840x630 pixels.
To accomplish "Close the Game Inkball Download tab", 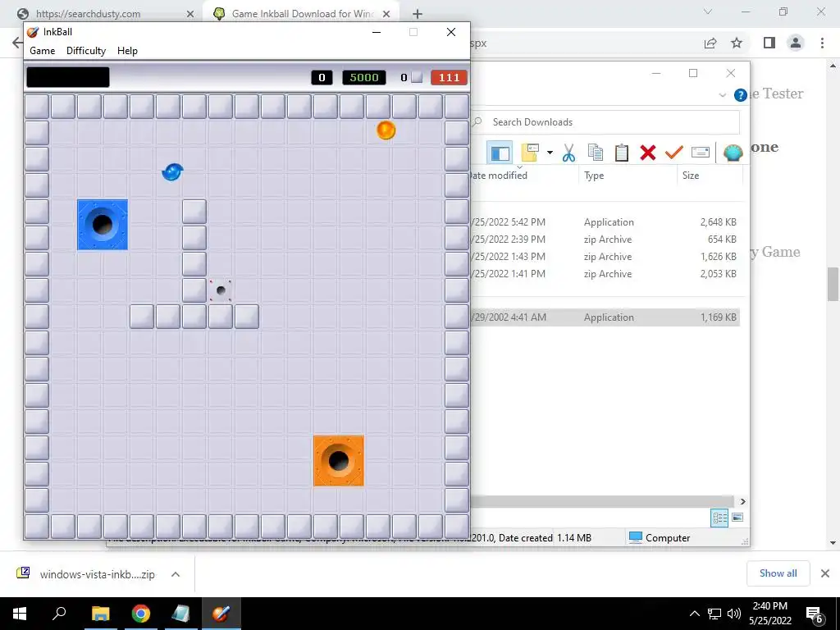I will (x=386, y=14).
